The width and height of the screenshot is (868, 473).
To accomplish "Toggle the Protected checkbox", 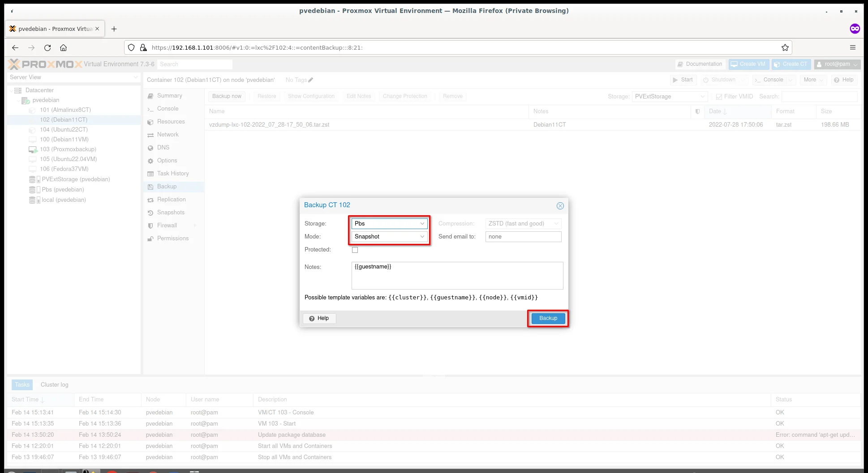I will click(x=355, y=250).
